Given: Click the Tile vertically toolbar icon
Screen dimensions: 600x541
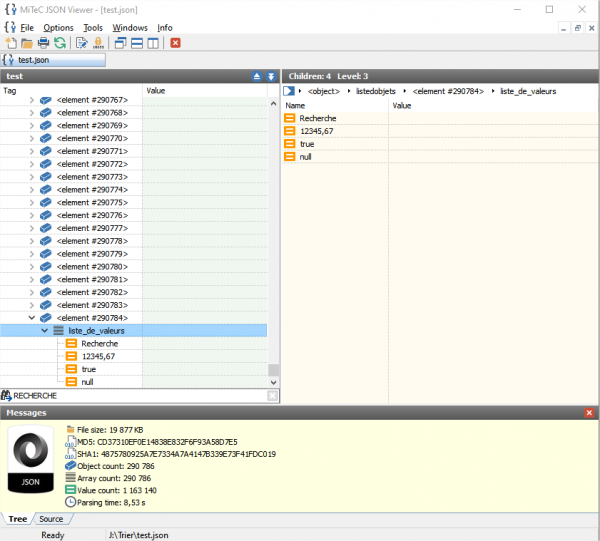Looking at the screenshot, I should (x=153, y=43).
